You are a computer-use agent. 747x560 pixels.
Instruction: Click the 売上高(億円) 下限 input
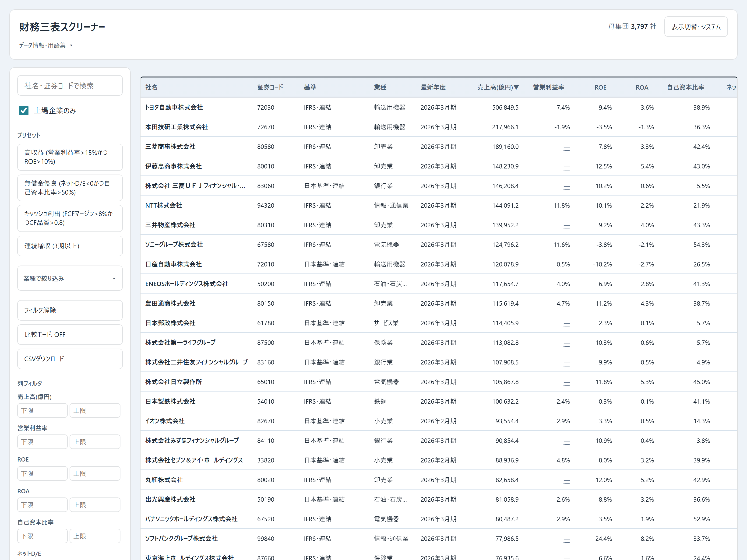(x=42, y=410)
